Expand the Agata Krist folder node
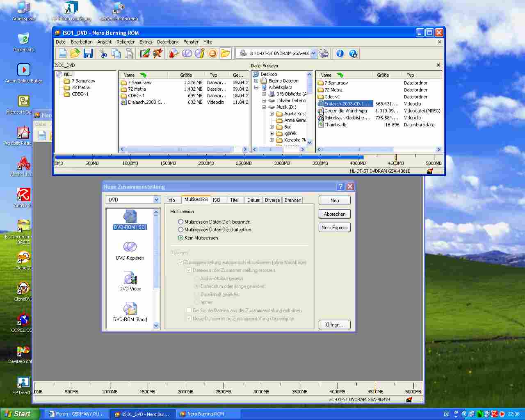The height and width of the screenshot is (420, 525). 272,114
